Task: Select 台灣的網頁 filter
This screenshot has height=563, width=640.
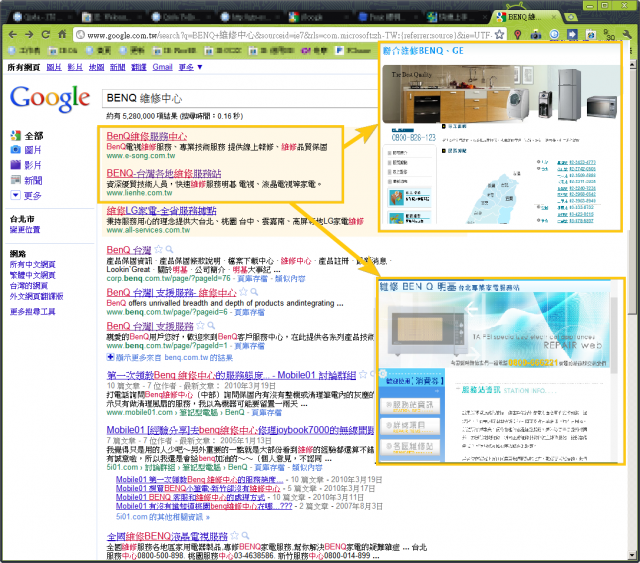Action: pos(29,286)
